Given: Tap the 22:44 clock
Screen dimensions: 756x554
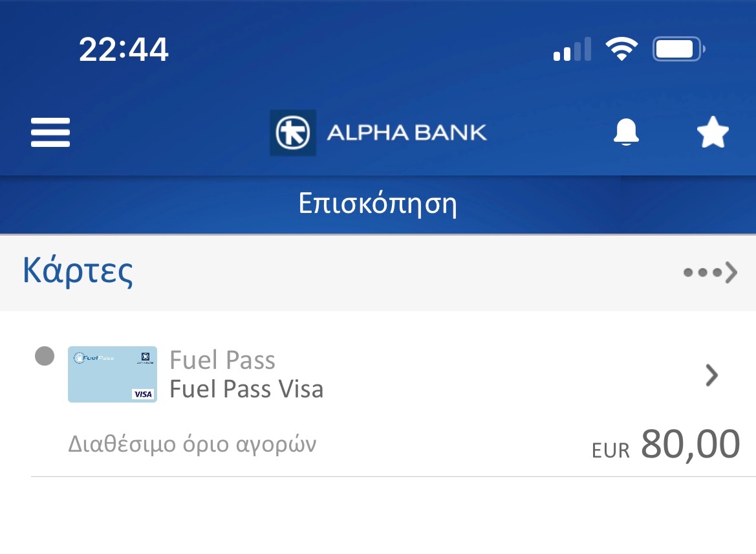Looking at the screenshot, I should 124,49.
